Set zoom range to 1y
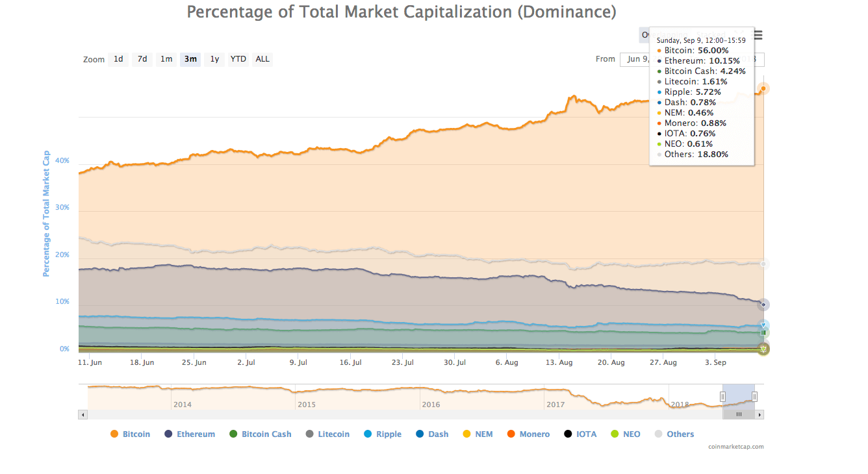This screenshot has width=868, height=474. [214, 59]
